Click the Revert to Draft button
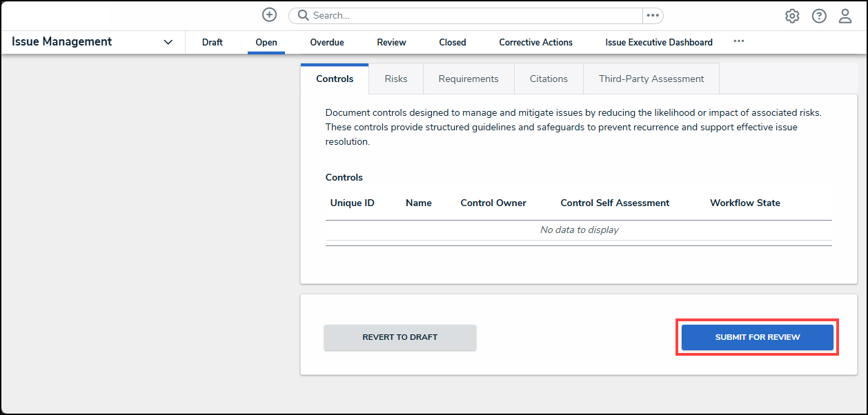Image resolution: width=868 pixels, height=415 pixels. point(400,337)
